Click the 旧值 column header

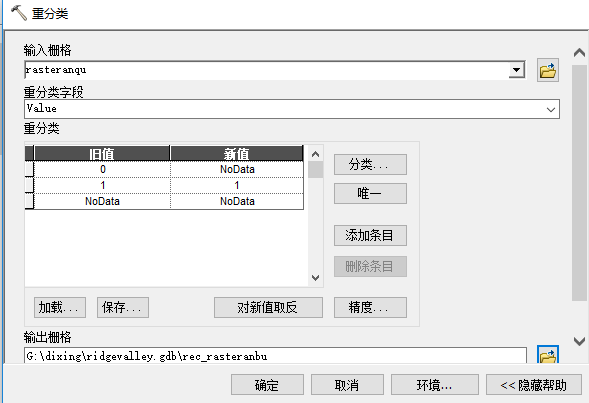coord(102,154)
